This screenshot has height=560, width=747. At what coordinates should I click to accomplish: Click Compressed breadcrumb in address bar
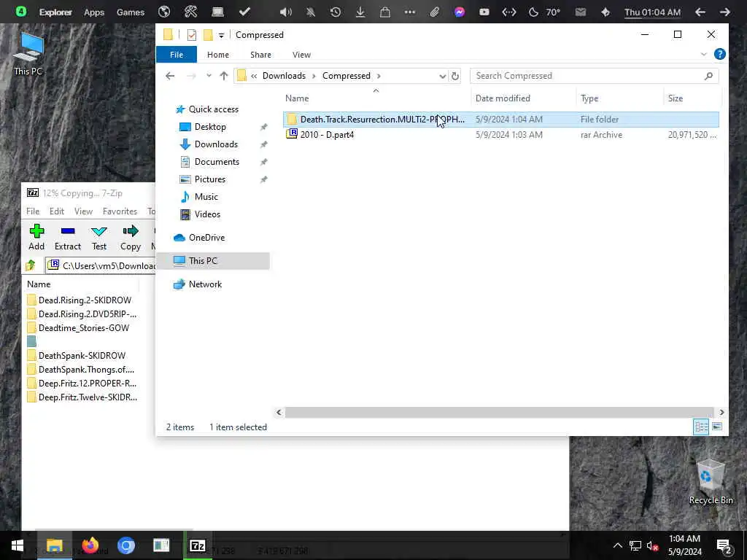pyautogui.click(x=347, y=76)
